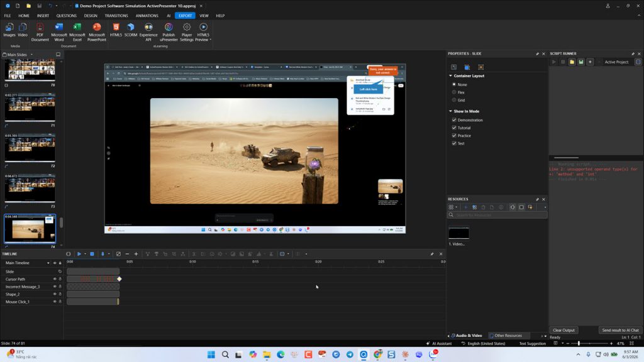
Task: Export SCORM package
Action: click(x=131, y=31)
